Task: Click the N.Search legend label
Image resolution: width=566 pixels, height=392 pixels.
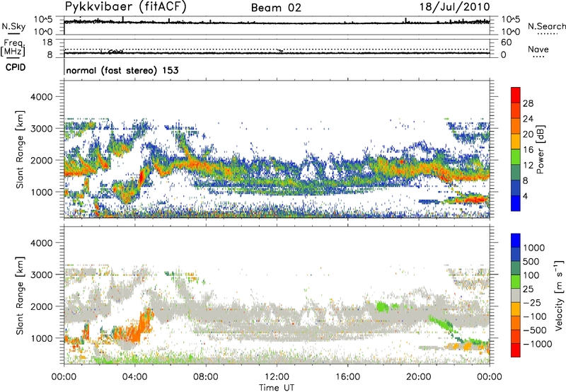Action: click(546, 26)
